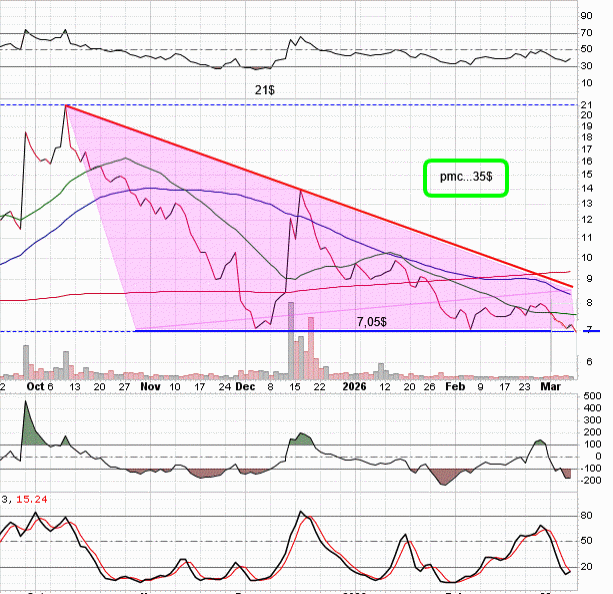Click the Oct label on the date axis
Viewport: 613px width, 594px height.
[40, 385]
